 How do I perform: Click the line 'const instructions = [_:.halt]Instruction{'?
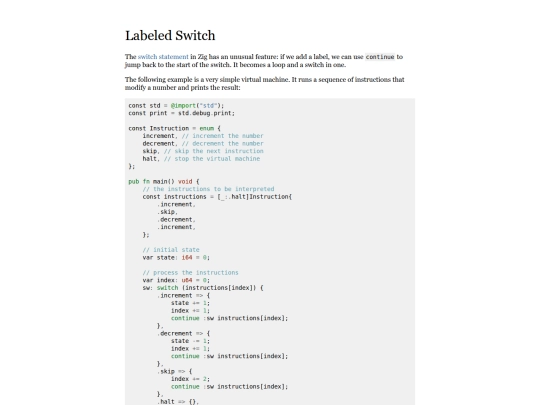pyautogui.click(x=217, y=197)
